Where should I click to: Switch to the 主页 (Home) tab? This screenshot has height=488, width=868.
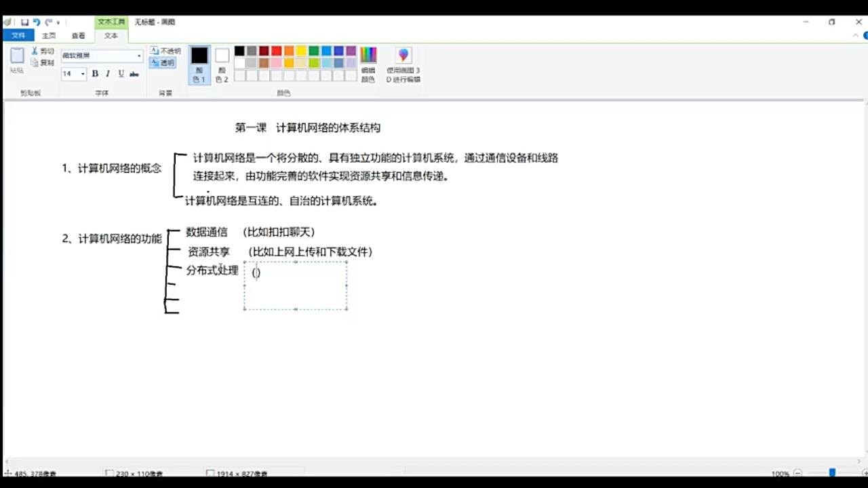tap(49, 35)
